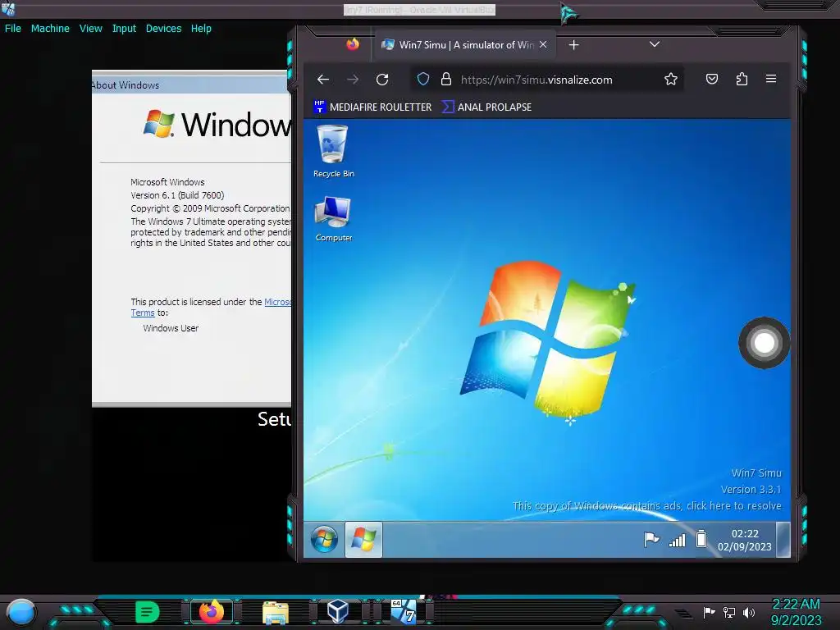The image size is (840, 630).
Task: Open the Firefox hamburger menu
Action: point(771,80)
